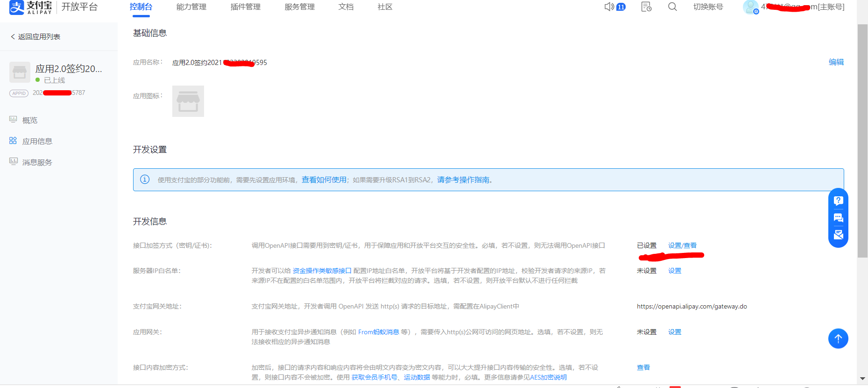Switch to the 控制台 tab
The width and height of the screenshot is (868, 388).
[141, 7]
